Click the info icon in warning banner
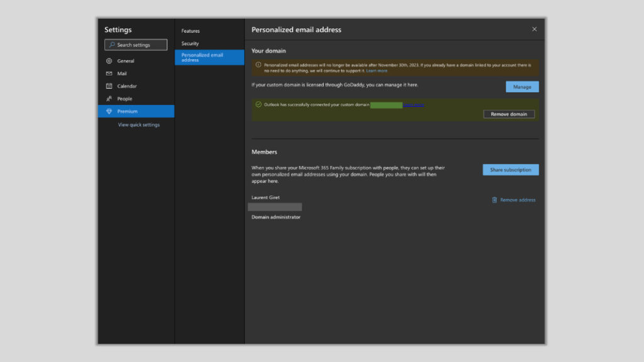The height and width of the screenshot is (362, 644). click(x=258, y=65)
